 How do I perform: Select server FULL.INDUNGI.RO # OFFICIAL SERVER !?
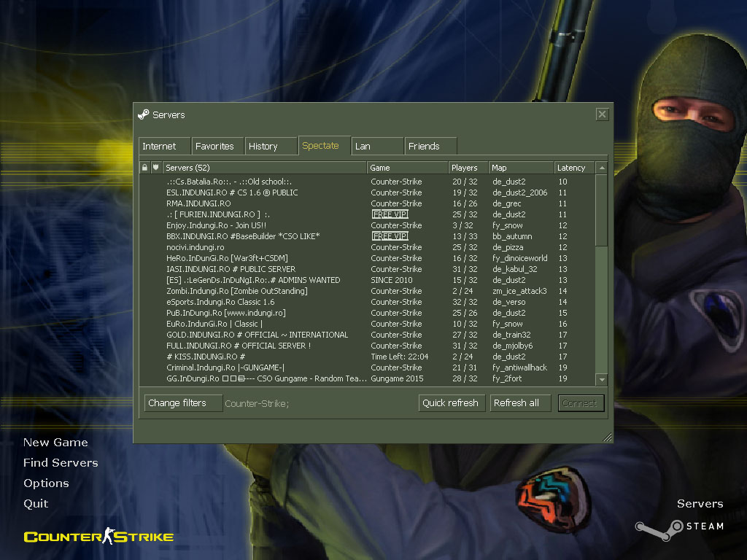coord(367,346)
